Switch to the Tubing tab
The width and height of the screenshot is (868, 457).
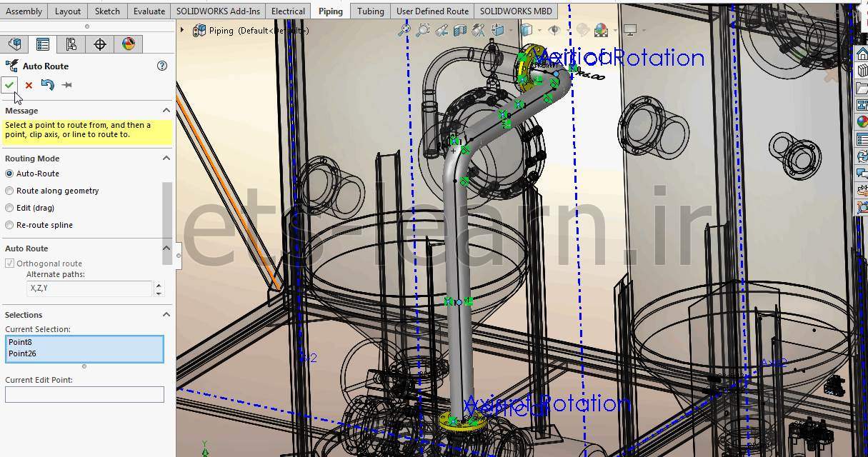[371, 11]
